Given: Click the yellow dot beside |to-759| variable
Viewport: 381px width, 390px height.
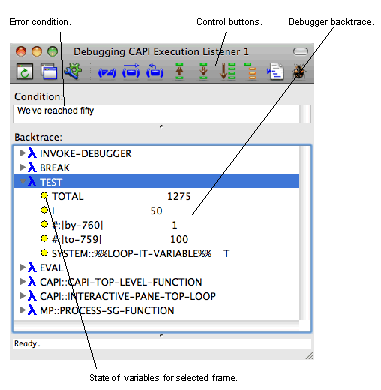Looking at the screenshot, I should coord(44,239).
